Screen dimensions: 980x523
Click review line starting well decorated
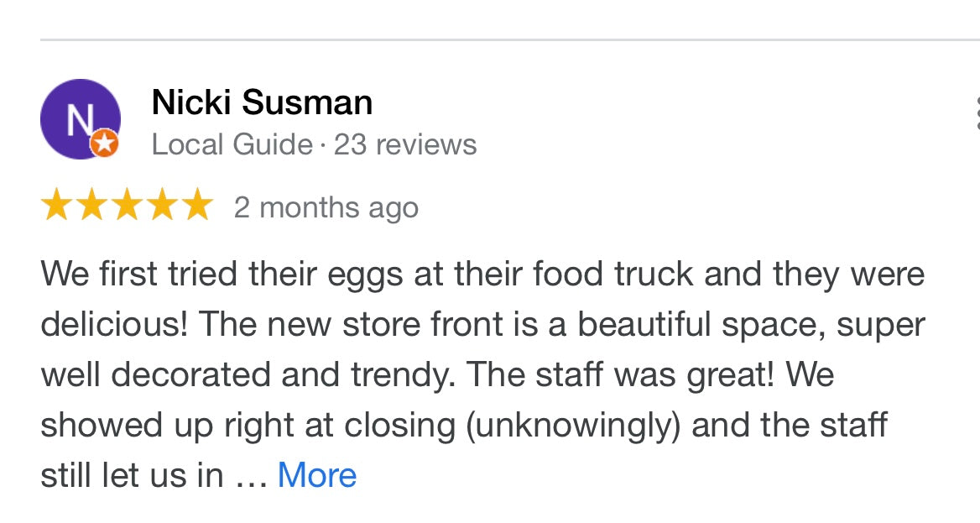pyautogui.click(x=437, y=374)
